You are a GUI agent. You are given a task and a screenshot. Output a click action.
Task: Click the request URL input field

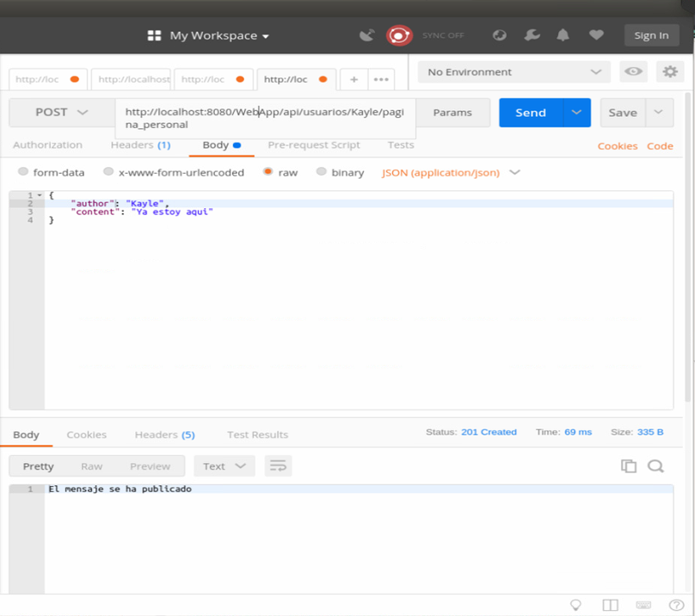point(265,118)
